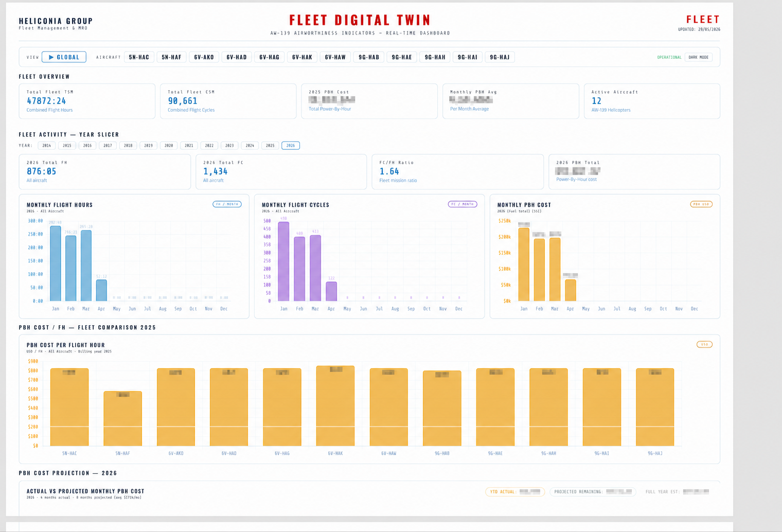Screen dimensions: 782x532
Task: Click the 9G-HAJ bar in cost per flight hour chart
Action: 655,407
